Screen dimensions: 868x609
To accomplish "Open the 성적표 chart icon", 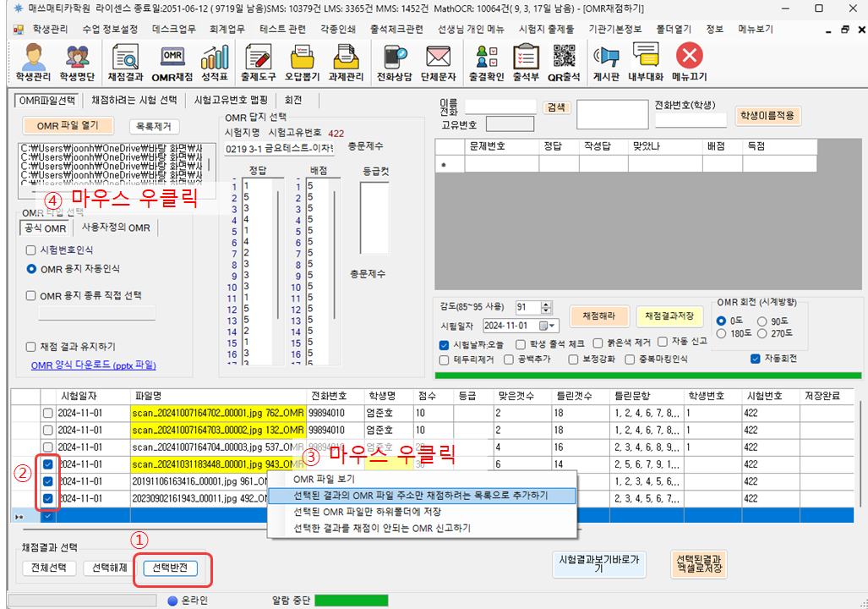I will [x=214, y=62].
